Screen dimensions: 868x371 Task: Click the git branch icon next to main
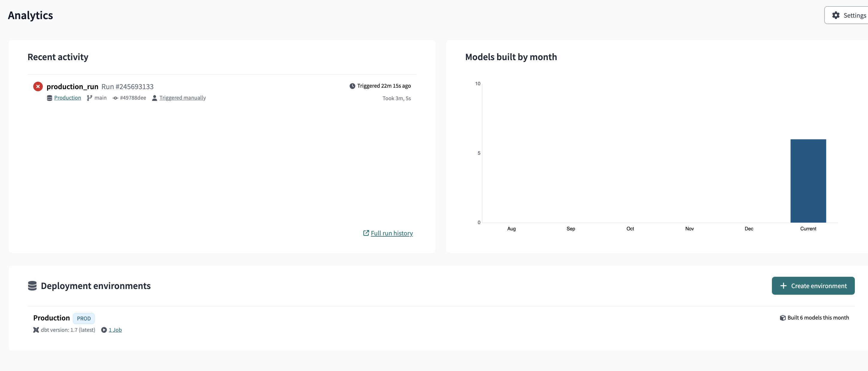coord(89,98)
